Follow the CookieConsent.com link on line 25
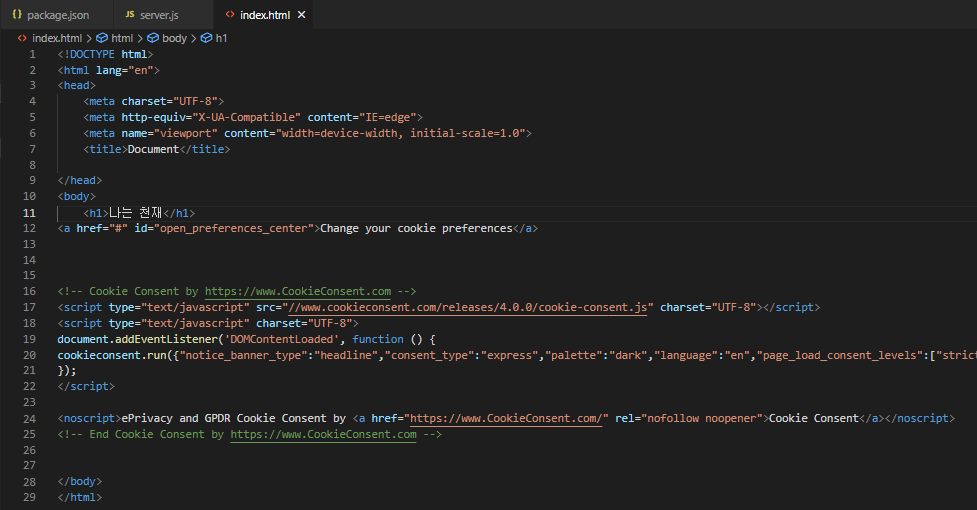 pos(323,434)
